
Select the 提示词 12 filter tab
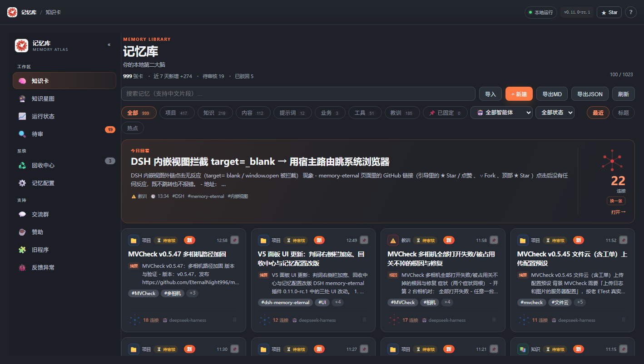tap(292, 113)
